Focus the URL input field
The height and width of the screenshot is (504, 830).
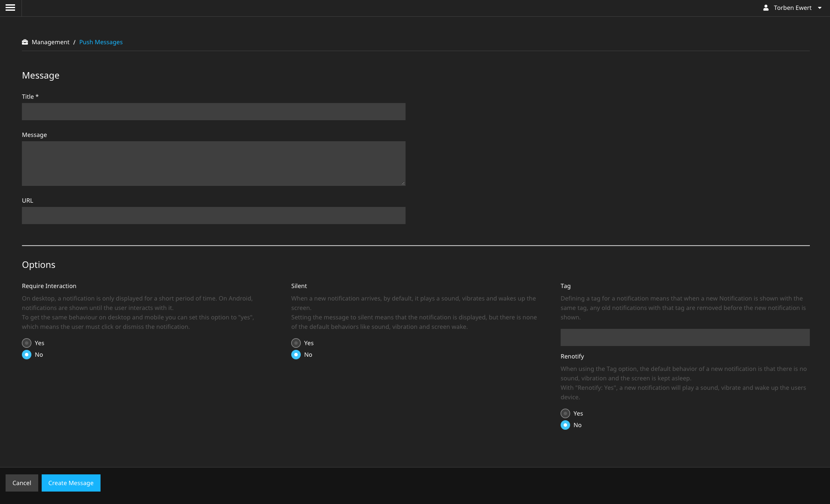(x=214, y=216)
